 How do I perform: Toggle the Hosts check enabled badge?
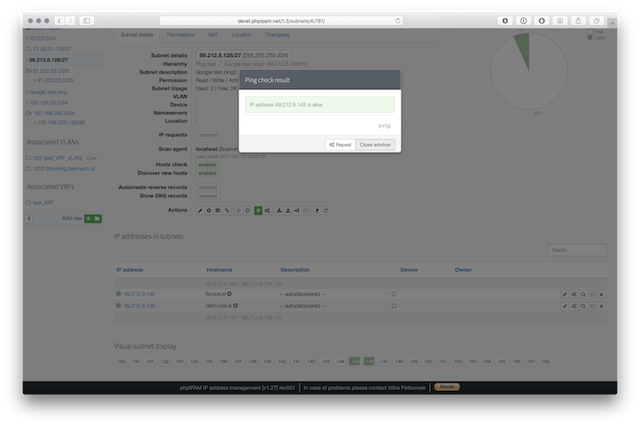coord(207,164)
